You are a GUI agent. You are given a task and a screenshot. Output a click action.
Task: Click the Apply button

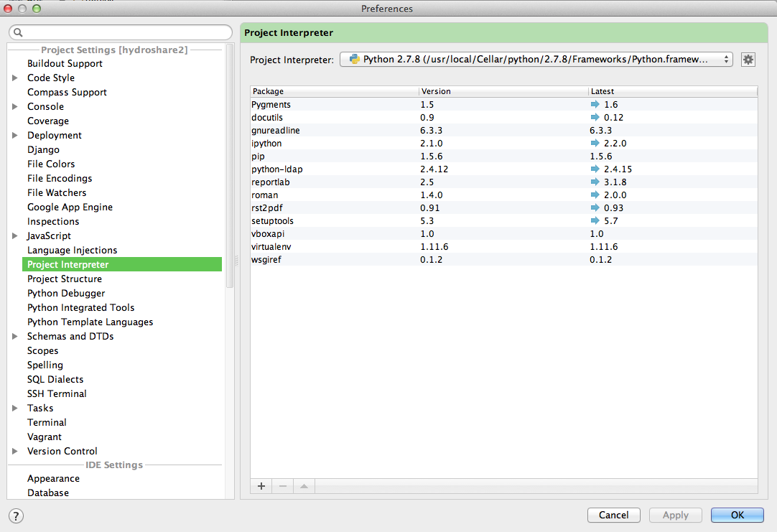676,515
